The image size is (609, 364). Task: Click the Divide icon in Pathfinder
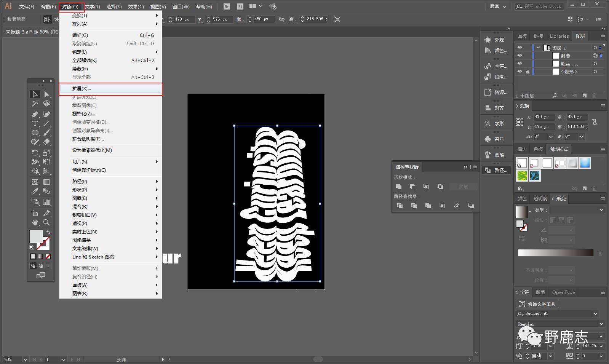coord(400,206)
